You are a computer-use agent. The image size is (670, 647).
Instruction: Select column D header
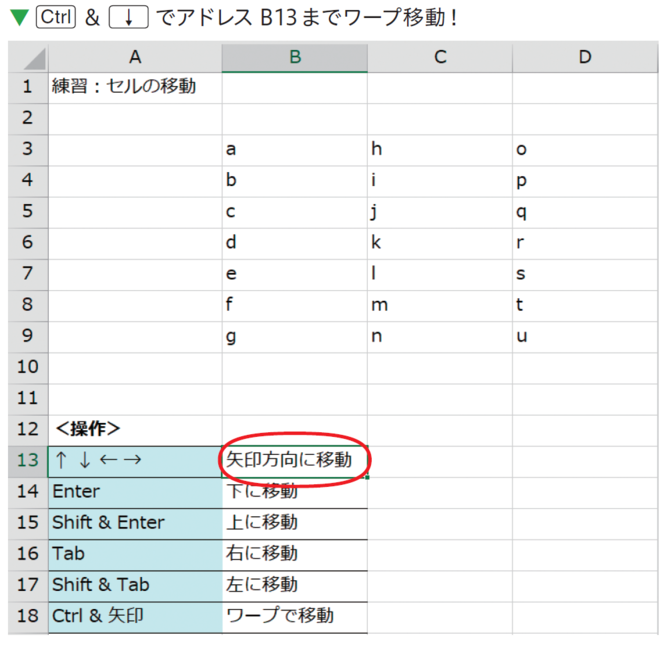(x=585, y=57)
